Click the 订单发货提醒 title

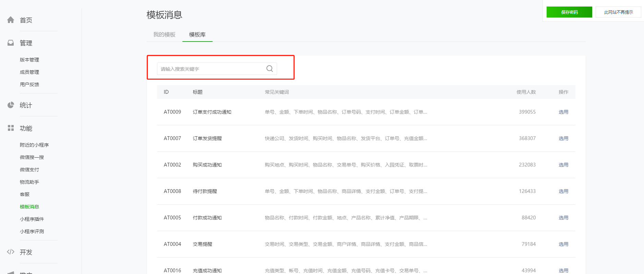207,138
